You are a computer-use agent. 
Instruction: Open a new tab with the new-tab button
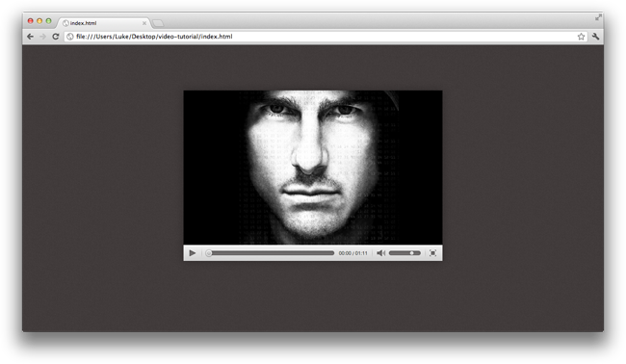coord(158,23)
